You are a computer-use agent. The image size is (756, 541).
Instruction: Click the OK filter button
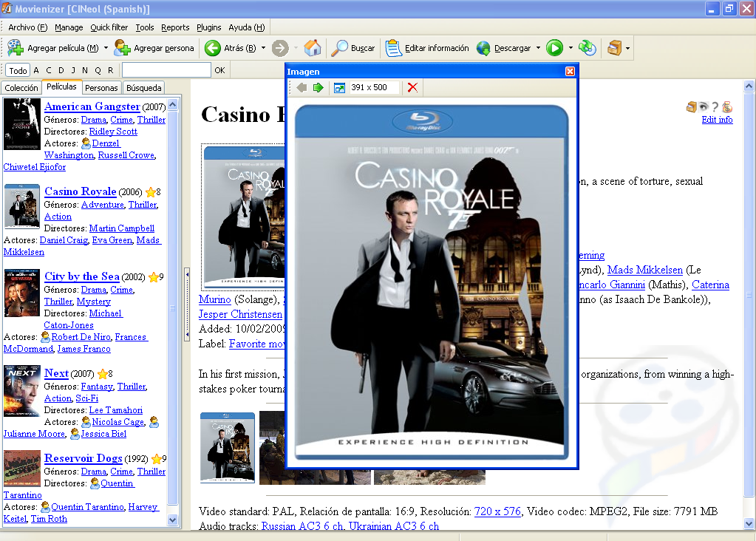pyautogui.click(x=220, y=70)
